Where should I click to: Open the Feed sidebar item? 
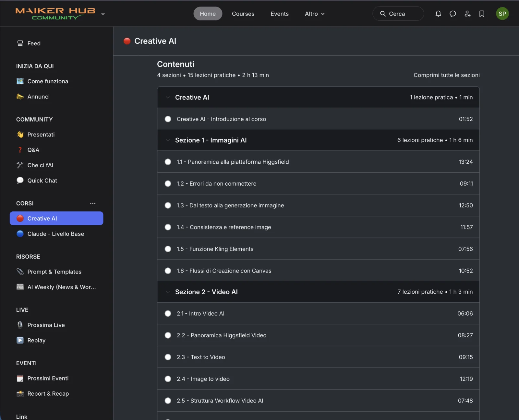point(56,43)
